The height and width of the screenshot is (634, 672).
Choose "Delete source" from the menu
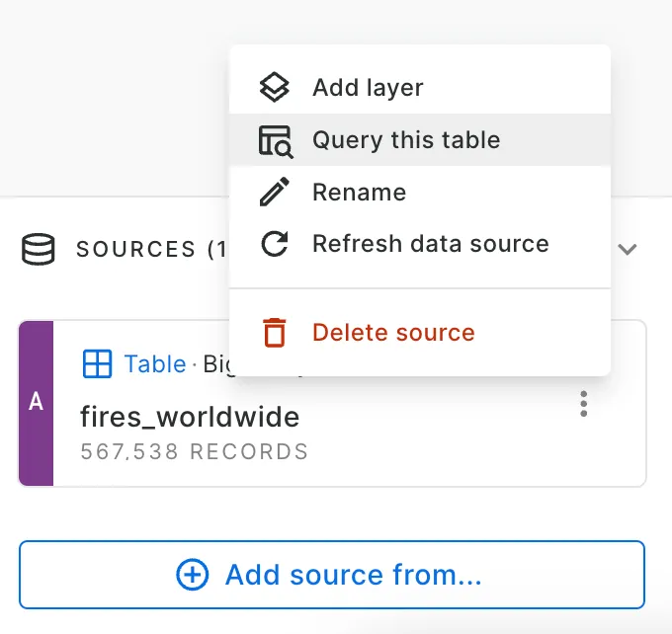click(x=393, y=333)
